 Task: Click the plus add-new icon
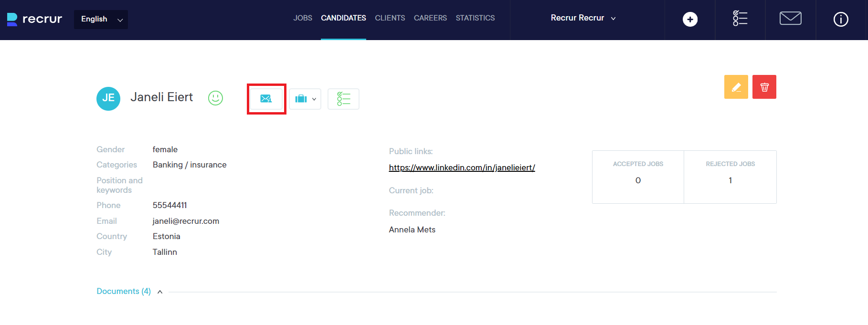690,19
